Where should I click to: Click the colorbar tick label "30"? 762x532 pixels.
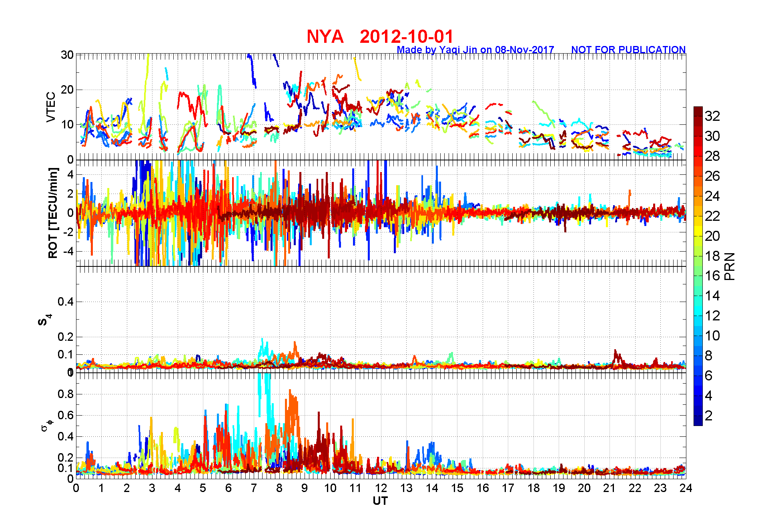[712, 136]
